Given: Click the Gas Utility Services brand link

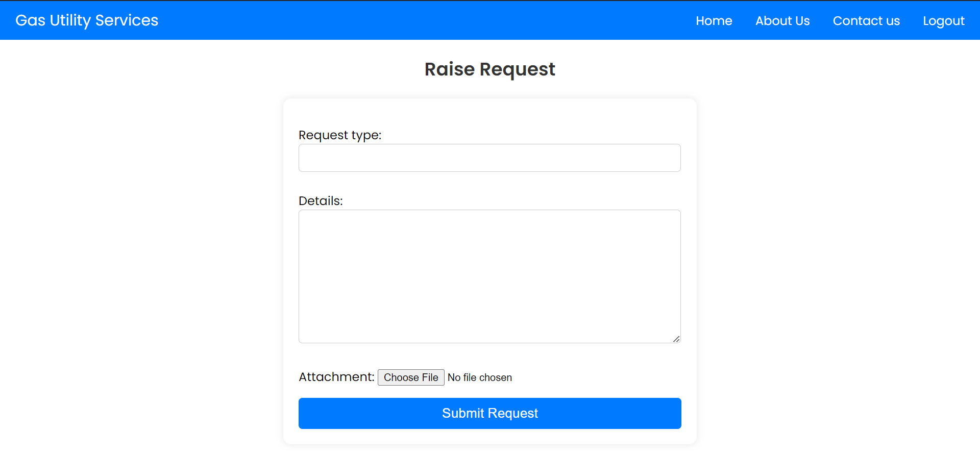Looking at the screenshot, I should 87,20.
